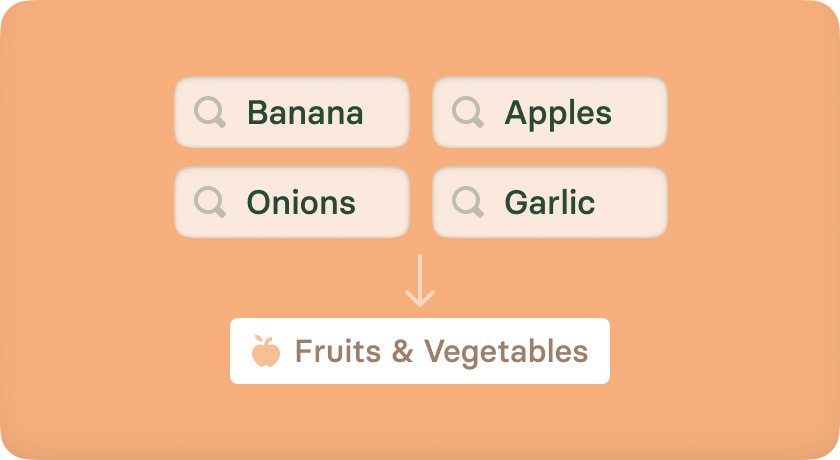Click the word Vegetables in category label
This screenshot has height=460, width=840.
(506, 353)
